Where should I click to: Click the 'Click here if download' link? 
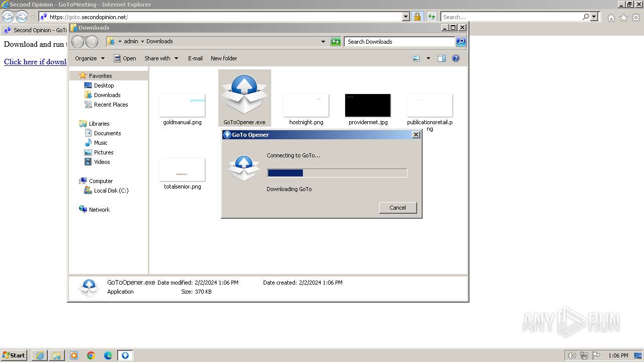tap(35, 62)
